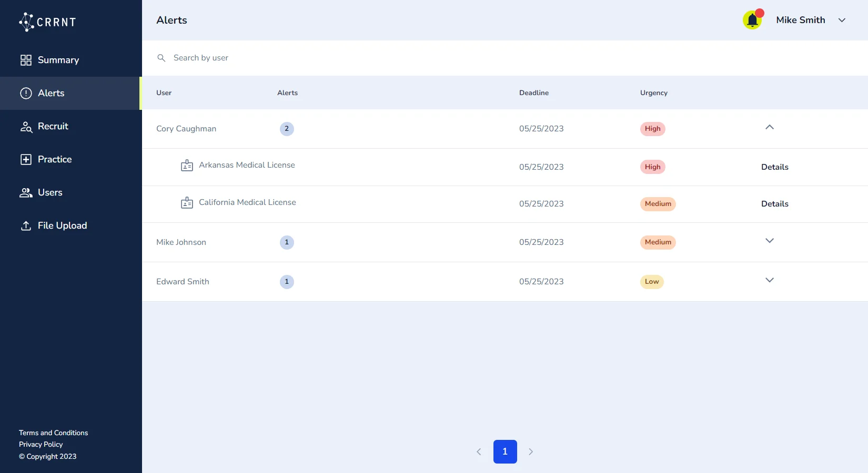Open the Terms and Conditions link

point(53,433)
